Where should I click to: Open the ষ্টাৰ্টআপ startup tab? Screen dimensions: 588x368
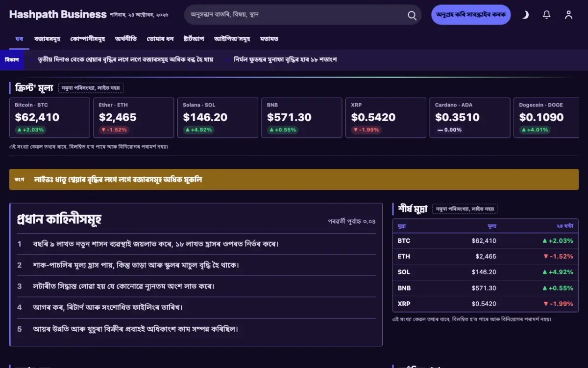(x=194, y=39)
